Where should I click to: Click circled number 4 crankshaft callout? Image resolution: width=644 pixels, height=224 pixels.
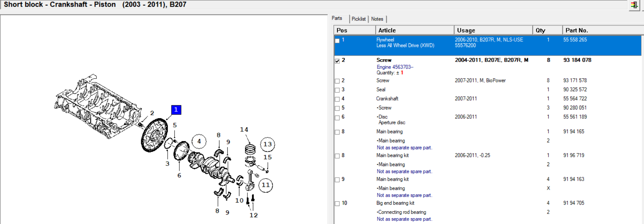pyautogui.click(x=199, y=141)
